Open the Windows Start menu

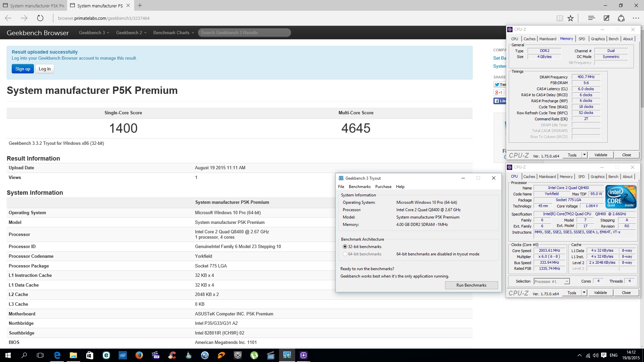(8, 355)
